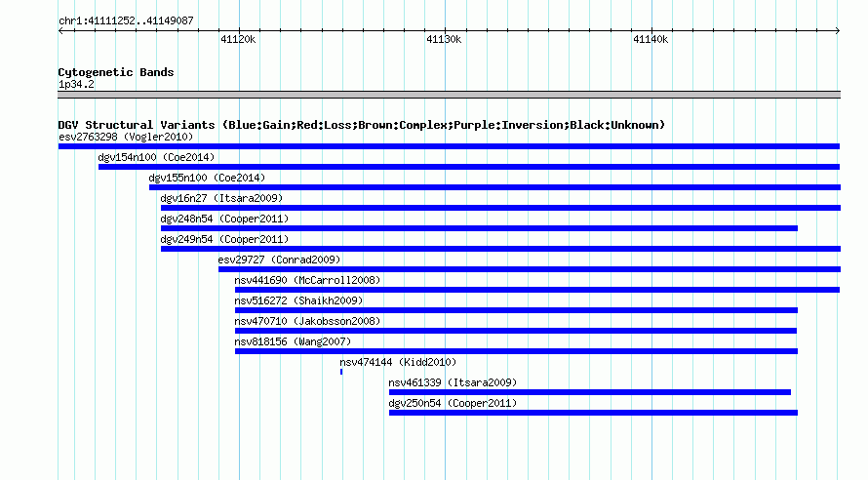Open dgv248n54 (Cooper2011) variant label
This screenshot has width=868, height=480.
coord(224,219)
